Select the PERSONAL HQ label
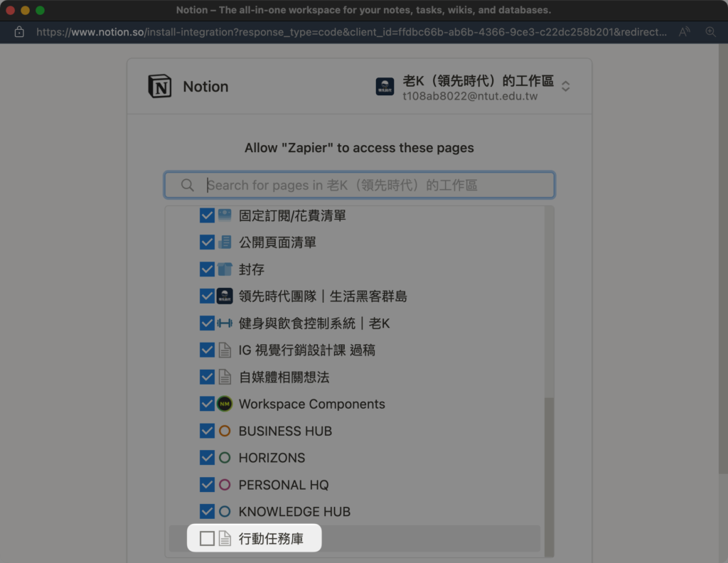 [x=284, y=485]
